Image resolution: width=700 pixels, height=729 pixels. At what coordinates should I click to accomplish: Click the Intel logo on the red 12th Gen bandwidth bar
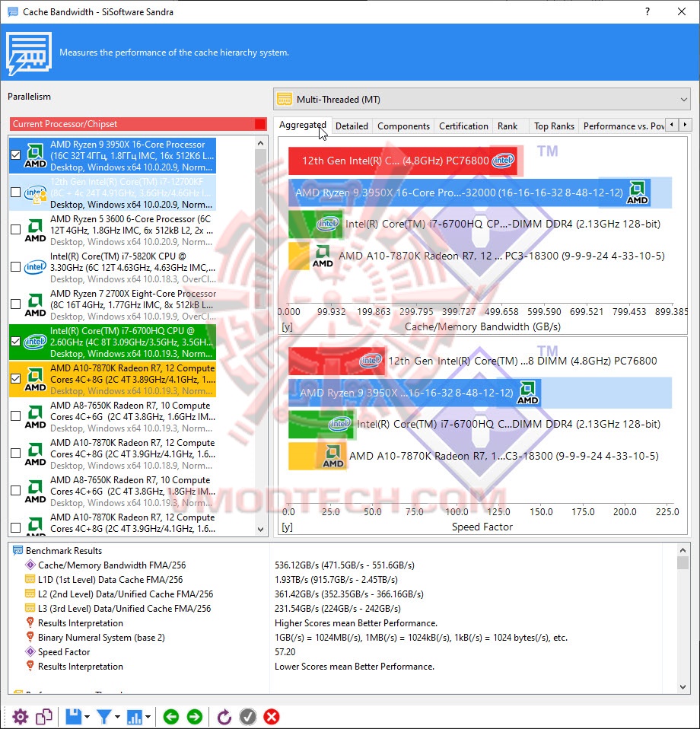(x=504, y=161)
